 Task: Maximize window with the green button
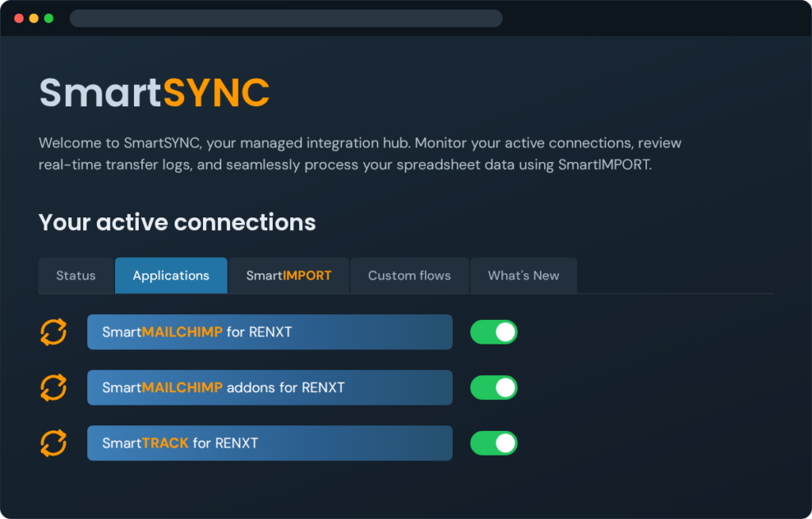[48, 18]
